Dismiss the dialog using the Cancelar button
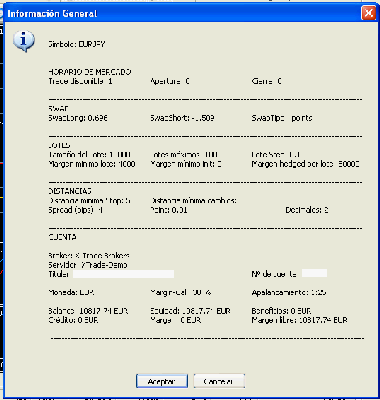The height and width of the screenshot is (400, 380). click(219, 381)
